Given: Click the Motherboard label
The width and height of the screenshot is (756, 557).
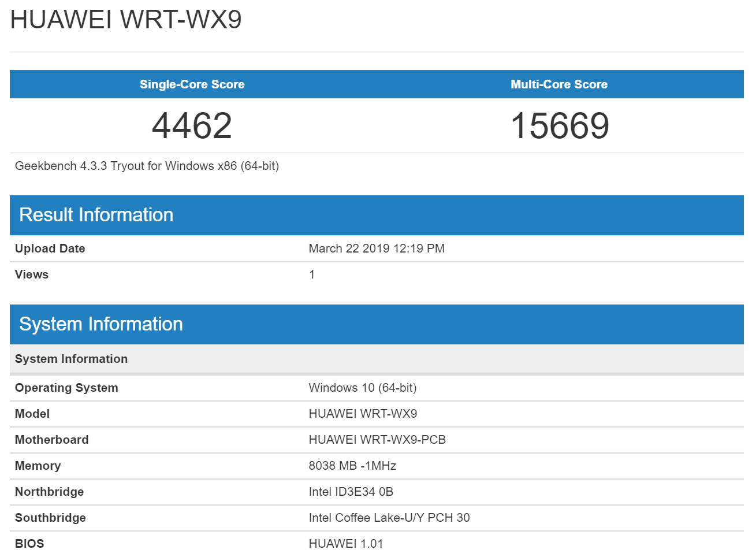Looking at the screenshot, I should pos(52,440).
